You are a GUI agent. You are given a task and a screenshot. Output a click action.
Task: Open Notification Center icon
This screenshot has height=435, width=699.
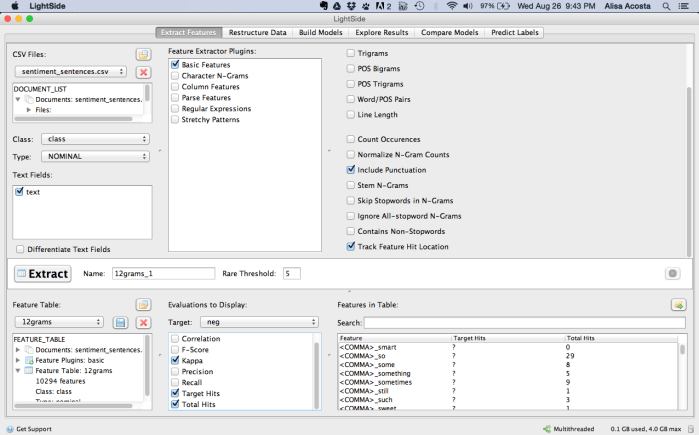tap(683, 6)
